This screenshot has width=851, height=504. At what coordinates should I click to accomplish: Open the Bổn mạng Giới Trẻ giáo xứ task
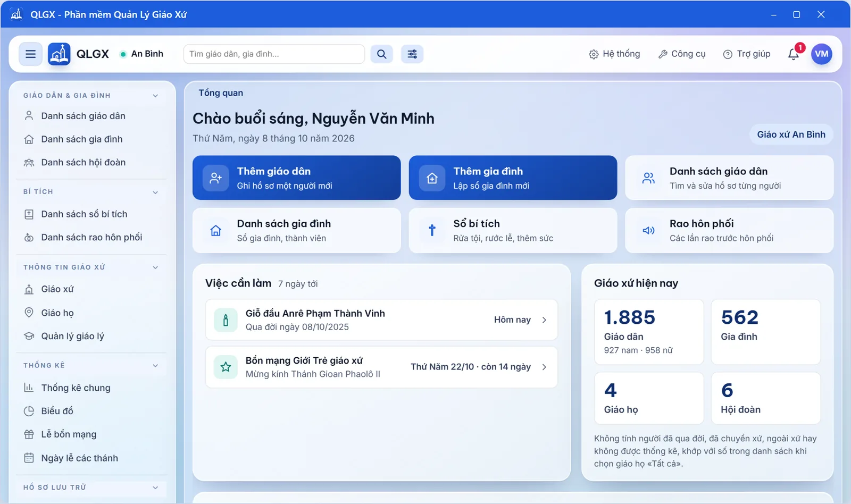point(381,367)
